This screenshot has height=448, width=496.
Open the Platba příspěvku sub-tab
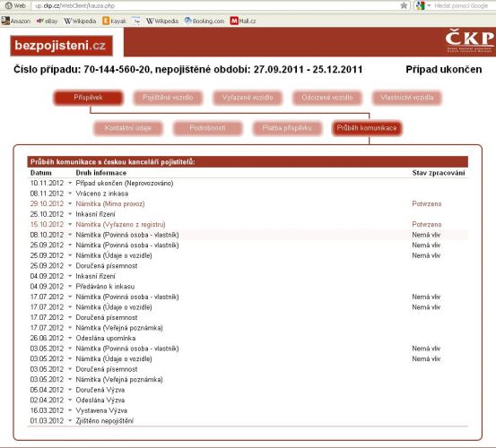pos(287,128)
